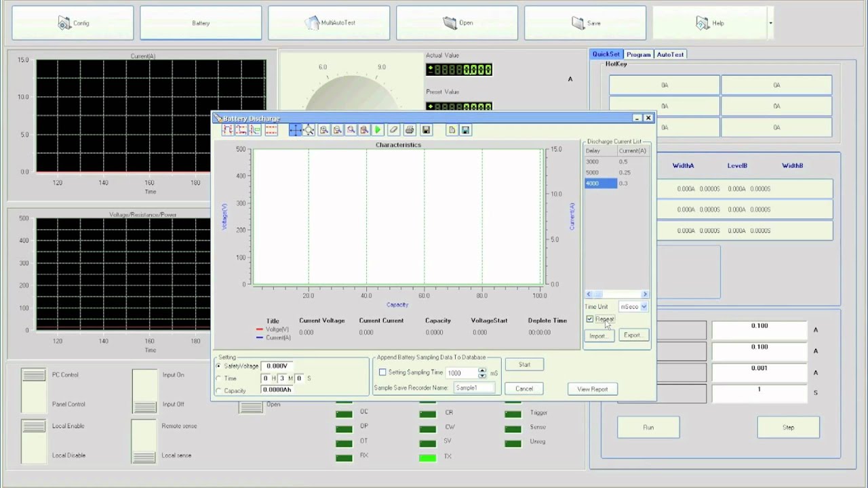Click the Import... button
This screenshot has height=488, width=868.
pyautogui.click(x=598, y=335)
